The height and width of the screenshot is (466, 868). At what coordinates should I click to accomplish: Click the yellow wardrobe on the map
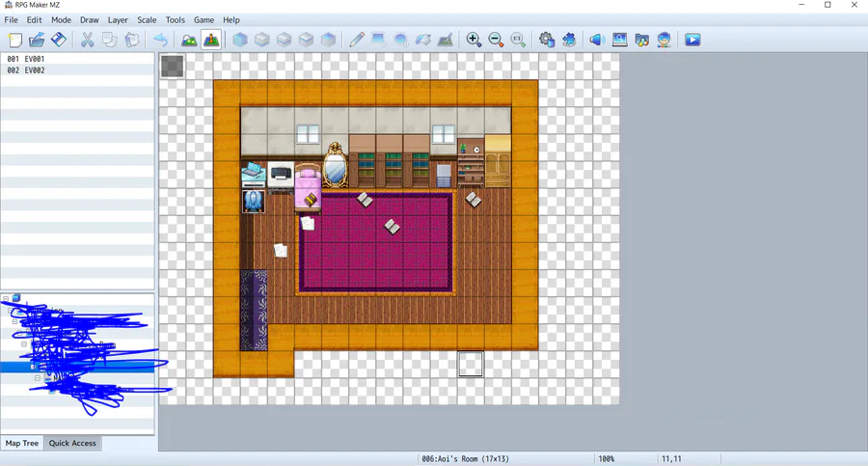click(x=498, y=161)
